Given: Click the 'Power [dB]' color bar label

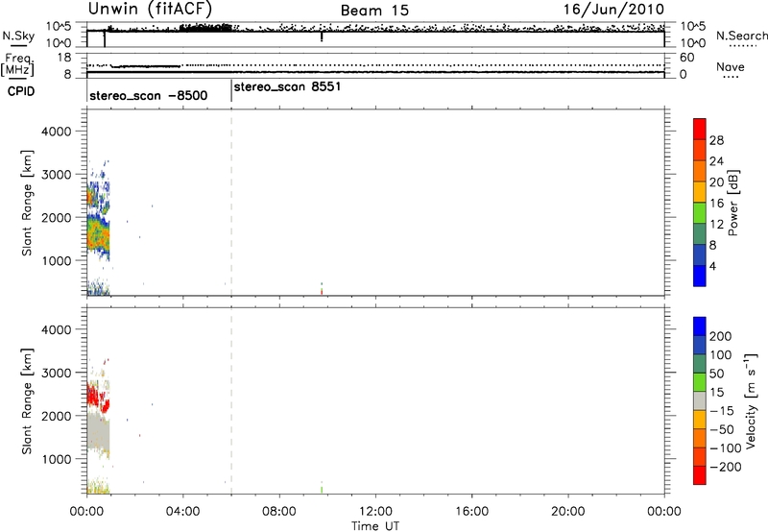Looking at the screenshot, I should (x=733, y=203).
